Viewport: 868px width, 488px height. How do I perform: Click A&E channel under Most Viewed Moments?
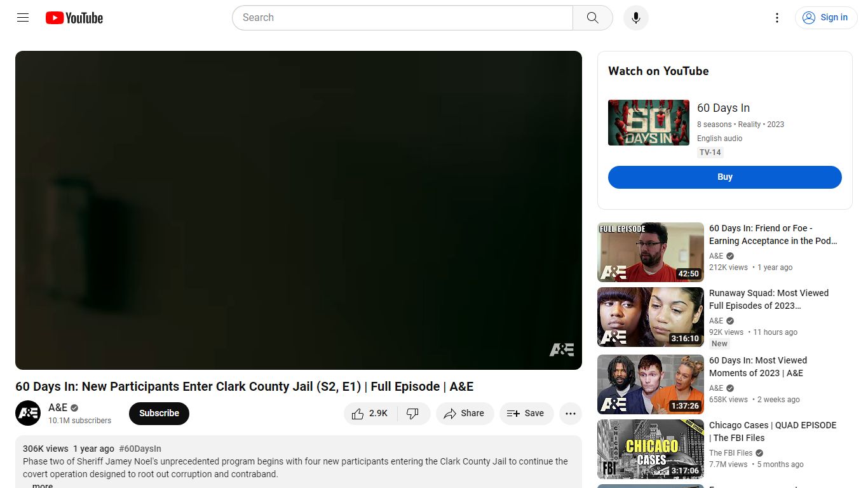pos(716,388)
